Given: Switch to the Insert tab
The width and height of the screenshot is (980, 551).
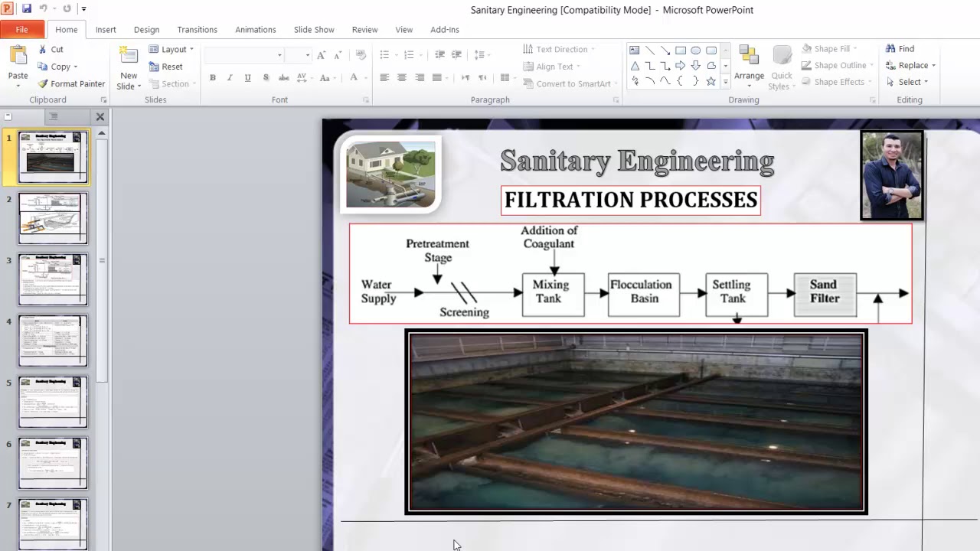Looking at the screenshot, I should [106, 30].
